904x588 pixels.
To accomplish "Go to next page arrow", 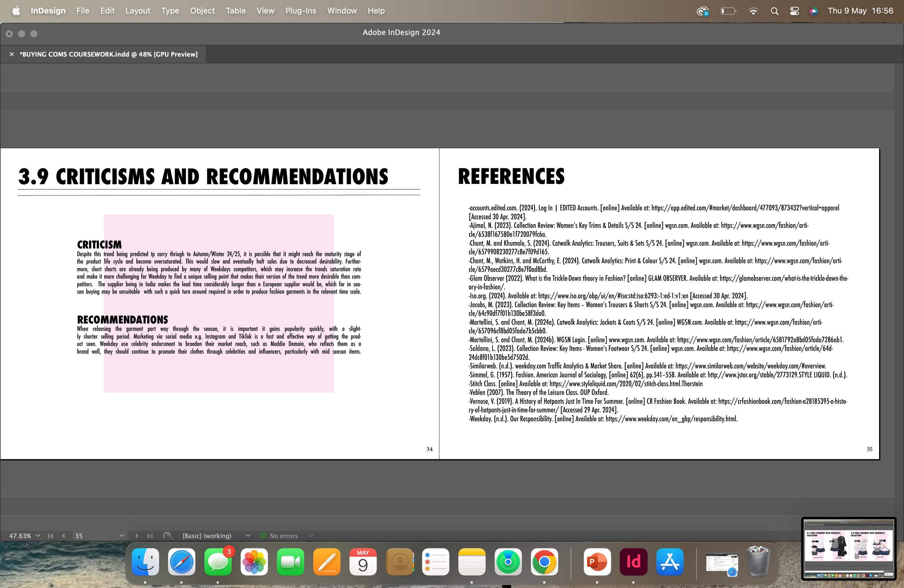I will click(137, 536).
